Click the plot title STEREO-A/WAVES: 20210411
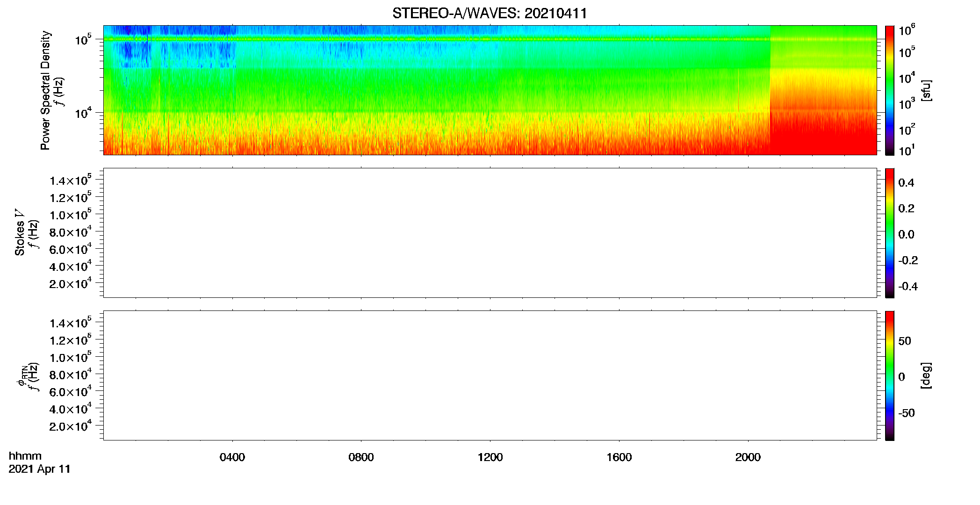This screenshot has width=980, height=505. [x=490, y=14]
